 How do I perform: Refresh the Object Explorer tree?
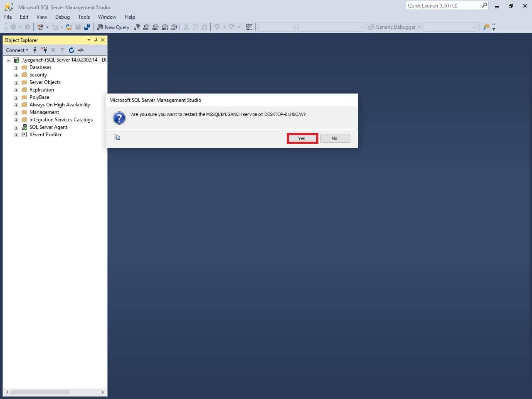[x=71, y=50]
